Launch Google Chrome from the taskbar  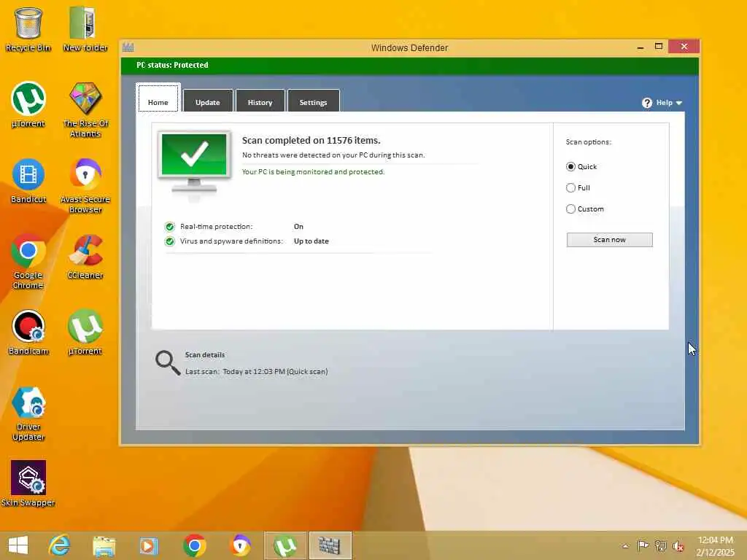click(x=194, y=545)
